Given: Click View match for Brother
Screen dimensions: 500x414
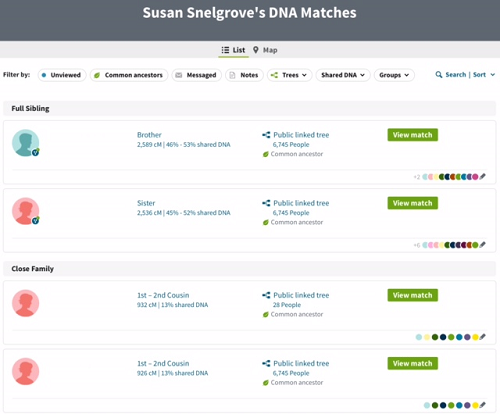Looking at the screenshot, I should point(413,135).
